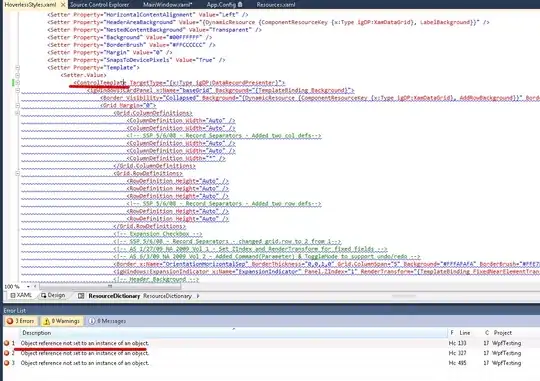Expand the ResourceDictionary breadcrumb arrow
This screenshot has width=540, height=381.
198,296
